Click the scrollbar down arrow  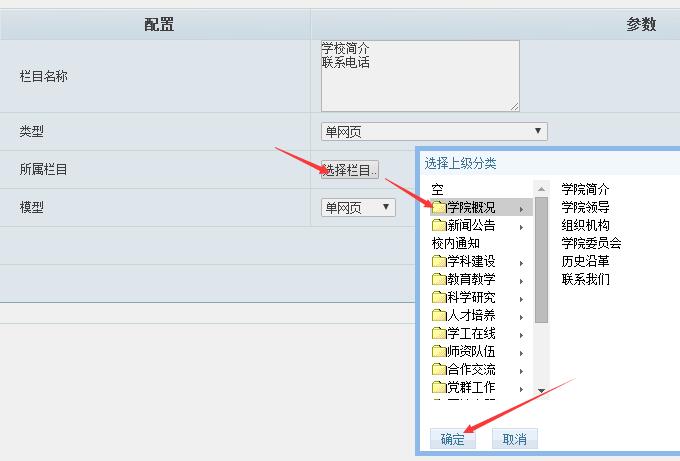click(x=541, y=391)
